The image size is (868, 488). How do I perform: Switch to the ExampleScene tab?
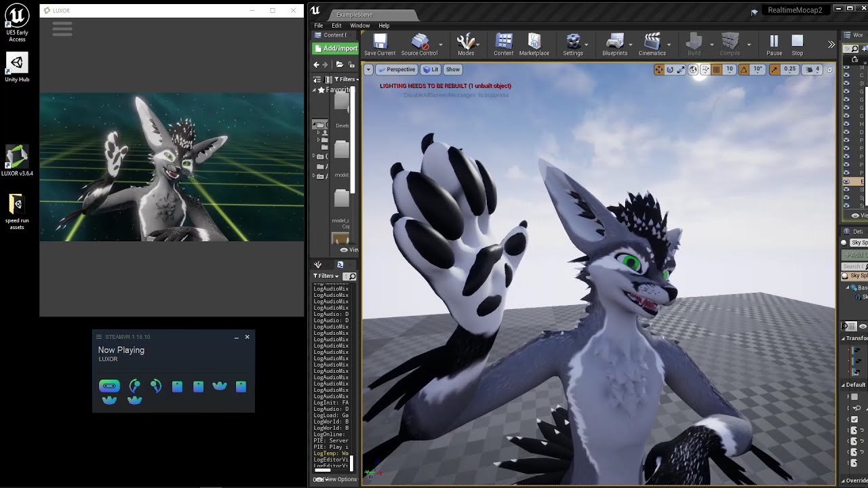pyautogui.click(x=354, y=14)
